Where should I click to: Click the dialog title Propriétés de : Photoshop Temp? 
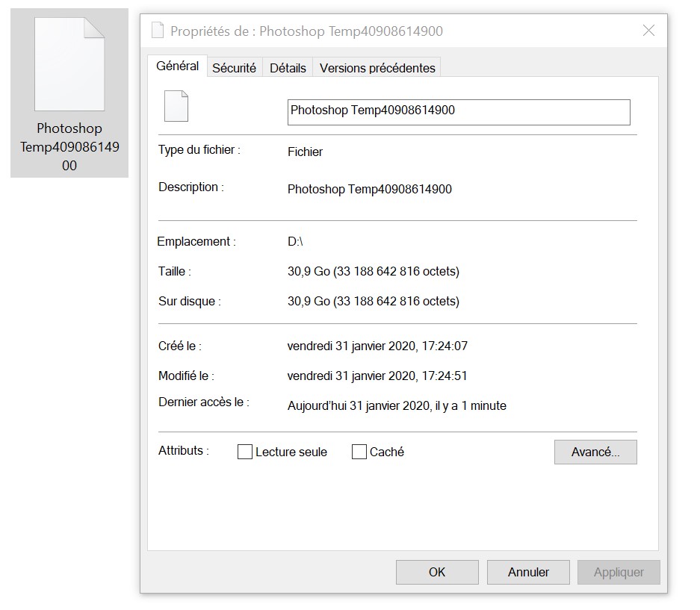point(307,31)
